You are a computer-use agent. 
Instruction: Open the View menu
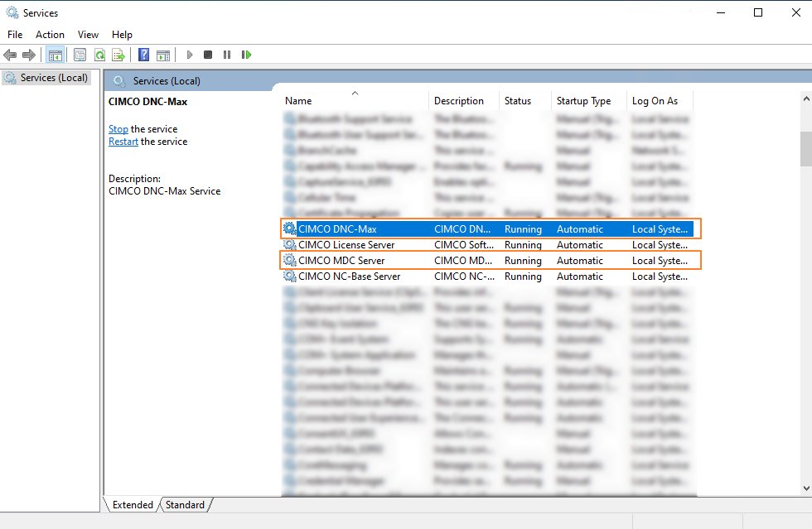(88, 35)
